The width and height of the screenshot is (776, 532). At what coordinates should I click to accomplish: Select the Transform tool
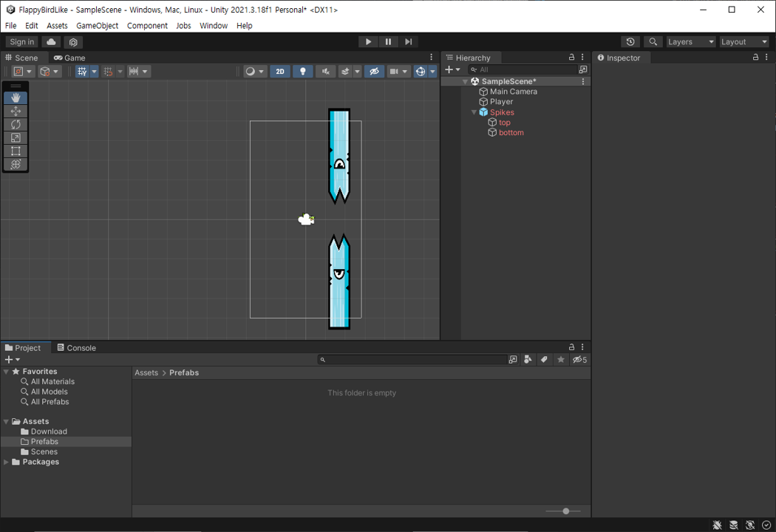point(16,164)
